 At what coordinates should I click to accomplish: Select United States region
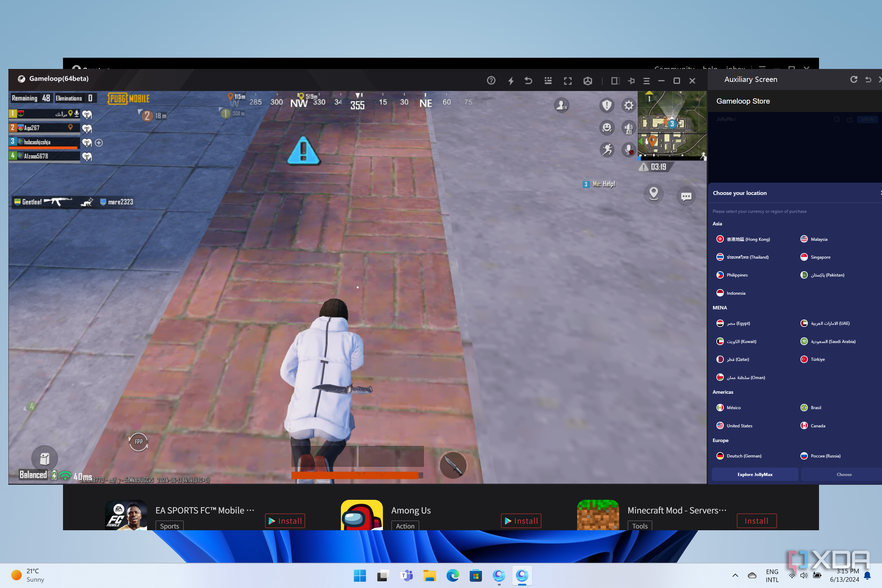[734, 426]
